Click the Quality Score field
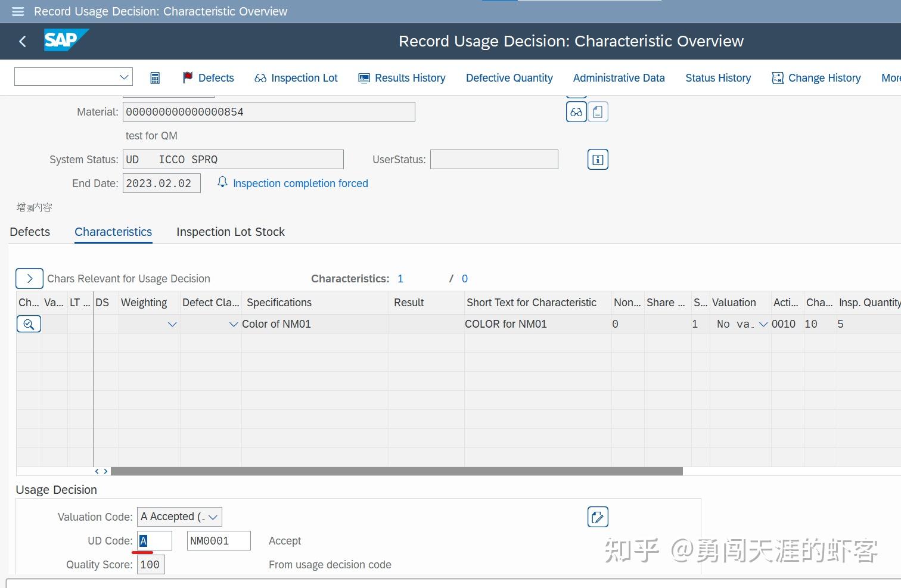Viewport: 901px width, 588px height. pos(151,565)
